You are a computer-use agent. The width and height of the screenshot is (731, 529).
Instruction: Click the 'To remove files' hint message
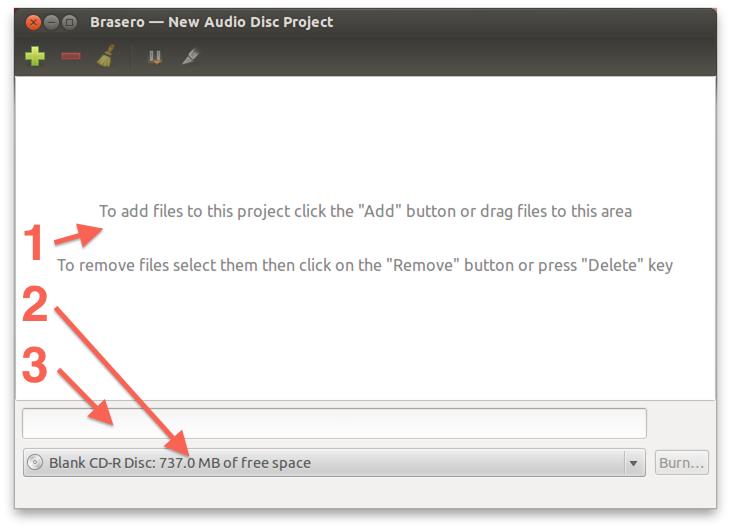[365, 265]
